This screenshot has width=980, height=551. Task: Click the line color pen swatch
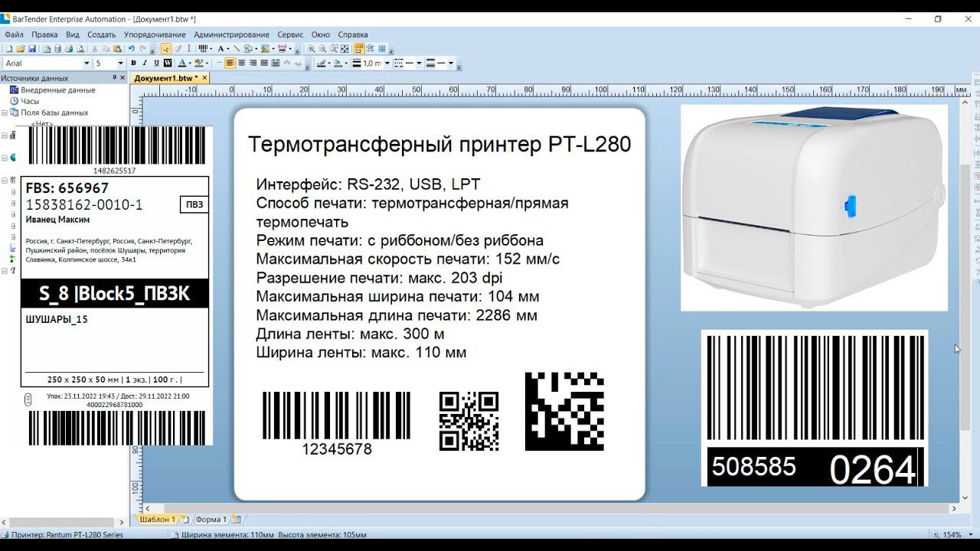[321, 63]
